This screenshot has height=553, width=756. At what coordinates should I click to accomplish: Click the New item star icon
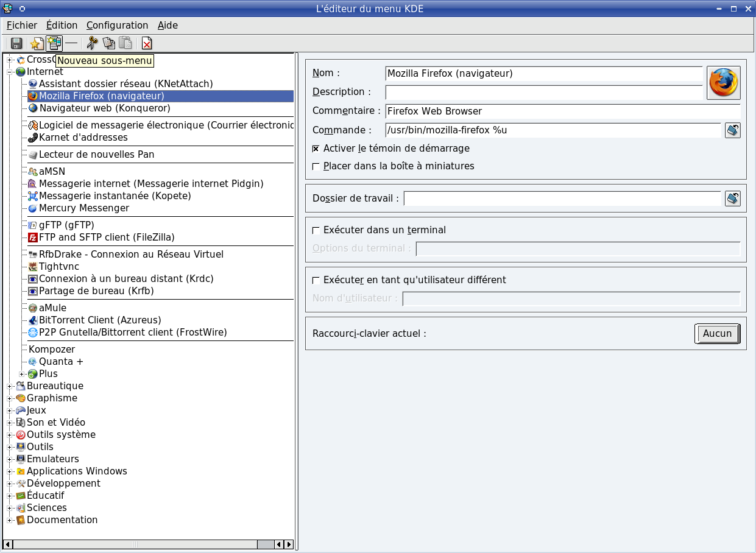[37, 43]
